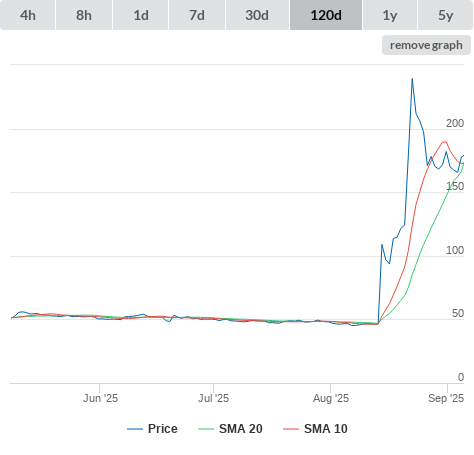The height and width of the screenshot is (455, 474).
Task: Click the price peak on the chart
Action: click(x=412, y=79)
